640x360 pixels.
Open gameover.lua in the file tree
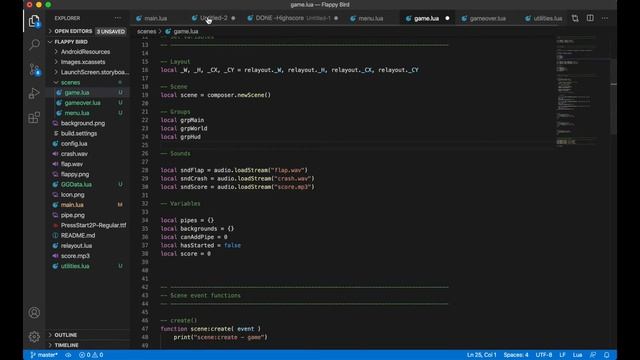pos(82,103)
